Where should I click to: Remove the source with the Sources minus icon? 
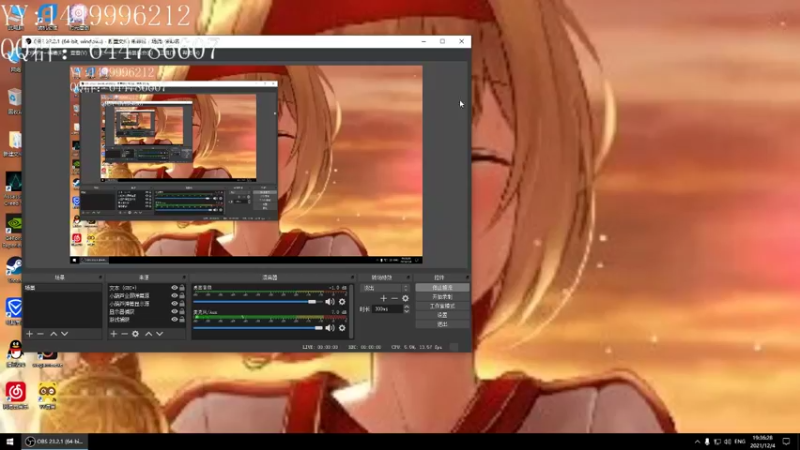tap(124, 334)
